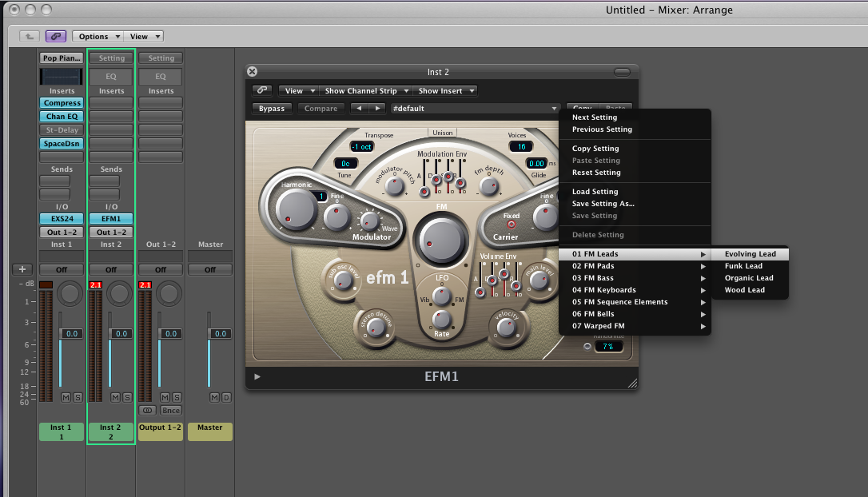The image size is (868, 497).
Task: Mute the Out 1-2 channel
Action: (165, 397)
